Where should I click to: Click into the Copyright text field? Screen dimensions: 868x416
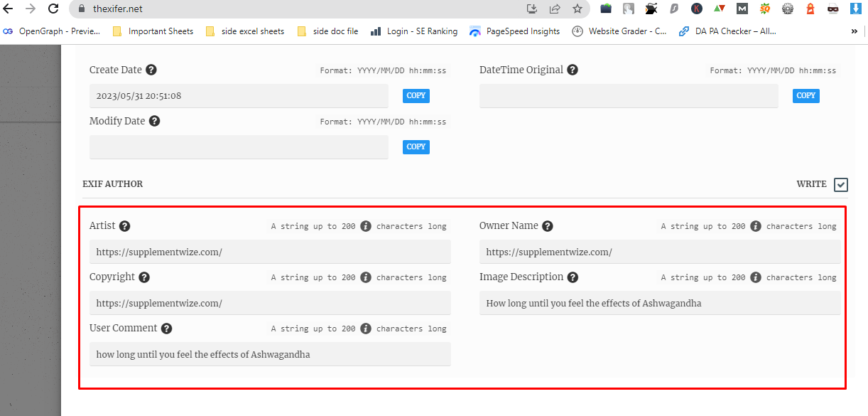(x=270, y=303)
